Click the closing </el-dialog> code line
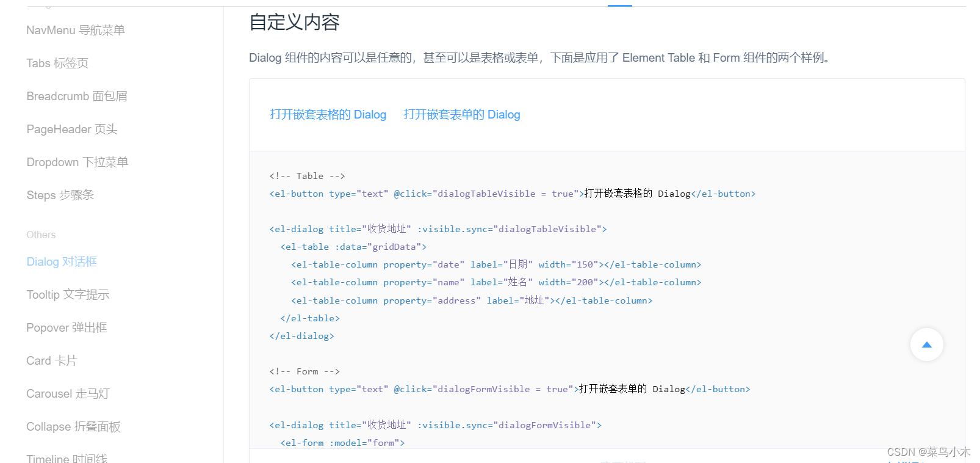This screenshot has height=463, width=980. pos(301,336)
